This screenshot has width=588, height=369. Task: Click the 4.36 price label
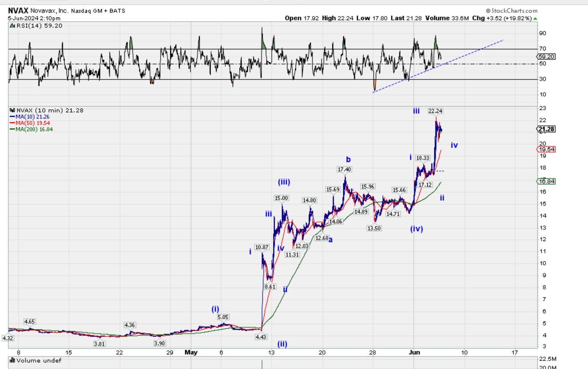tap(129, 325)
